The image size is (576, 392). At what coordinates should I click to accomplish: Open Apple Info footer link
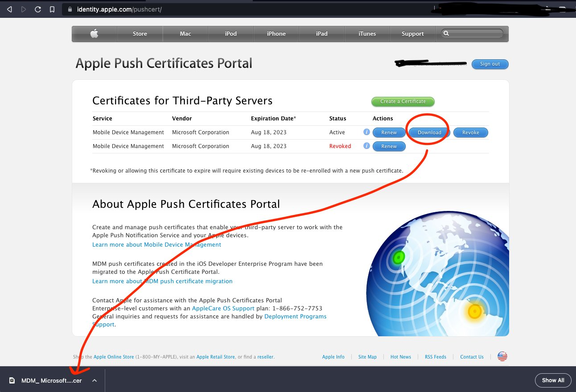click(x=333, y=357)
